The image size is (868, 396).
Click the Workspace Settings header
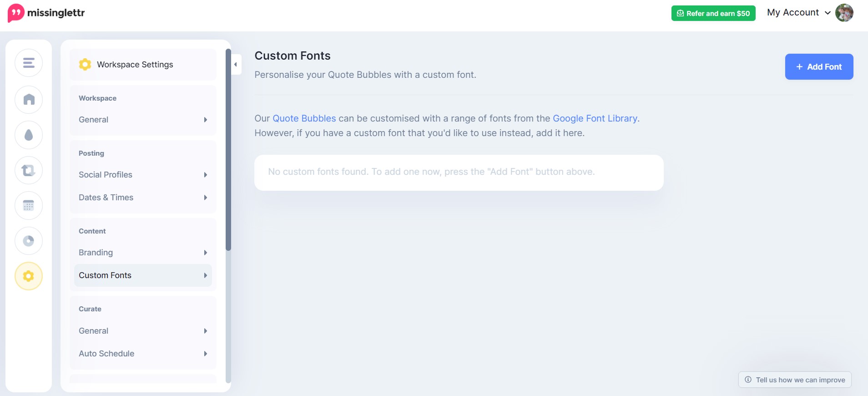pos(143,65)
